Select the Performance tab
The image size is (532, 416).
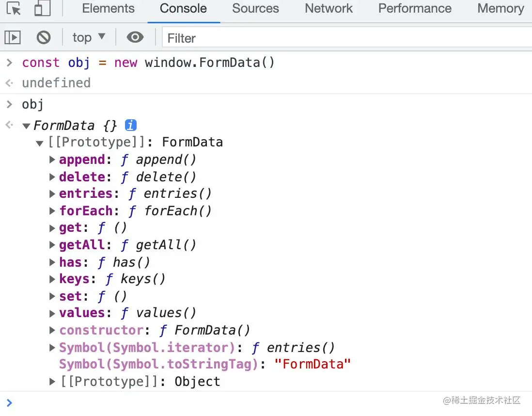tap(415, 9)
